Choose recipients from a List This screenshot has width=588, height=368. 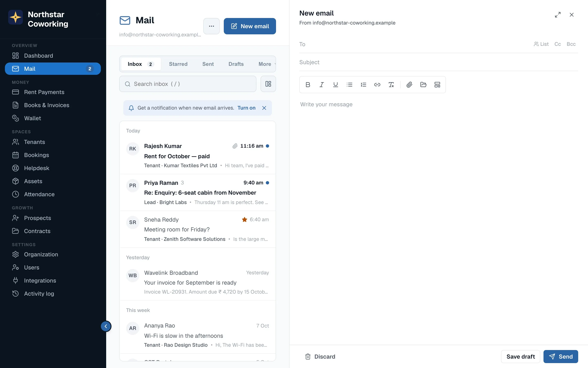(541, 44)
